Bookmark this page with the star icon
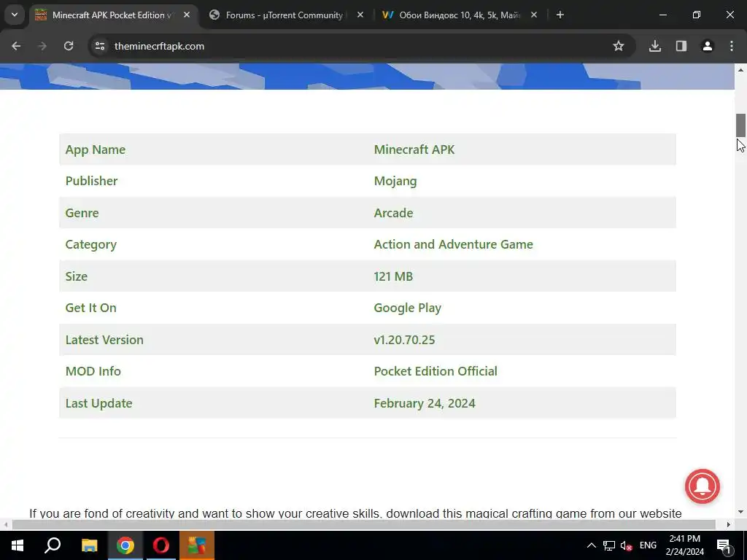747x560 pixels. coord(619,46)
